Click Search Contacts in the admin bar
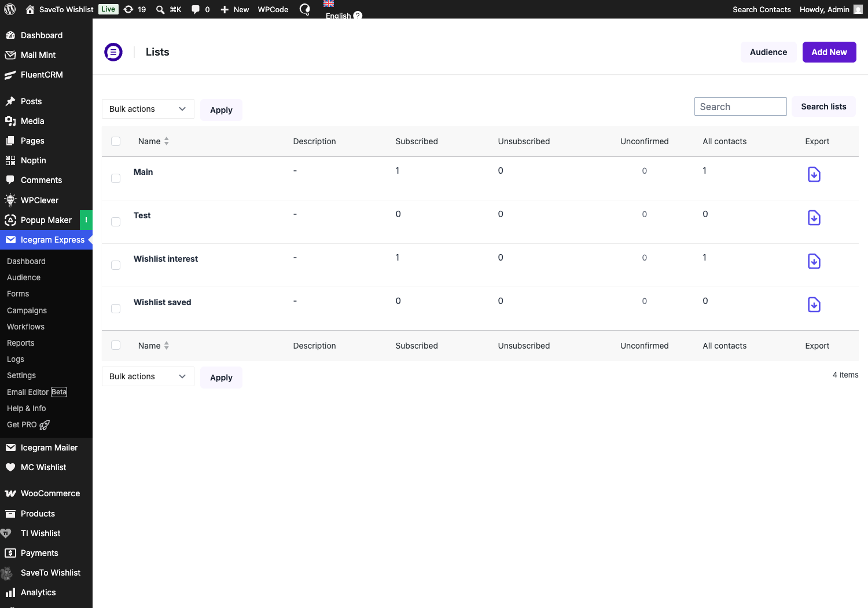Image resolution: width=868 pixels, height=608 pixels. (x=762, y=9)
